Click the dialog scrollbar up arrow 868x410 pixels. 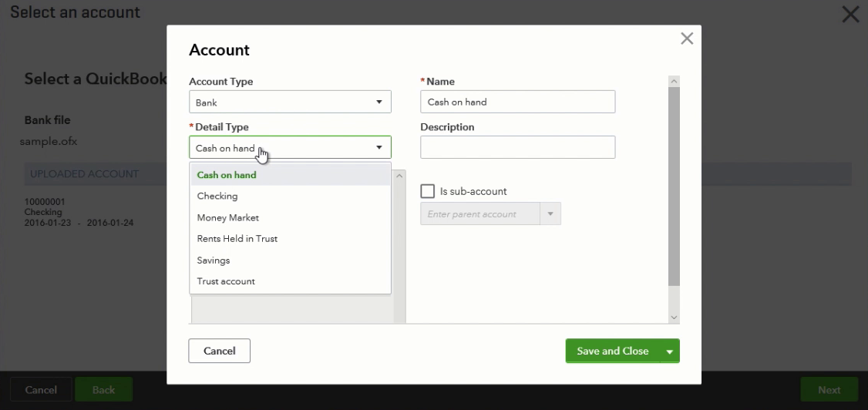pyautogui.click(x=674, y=82)
